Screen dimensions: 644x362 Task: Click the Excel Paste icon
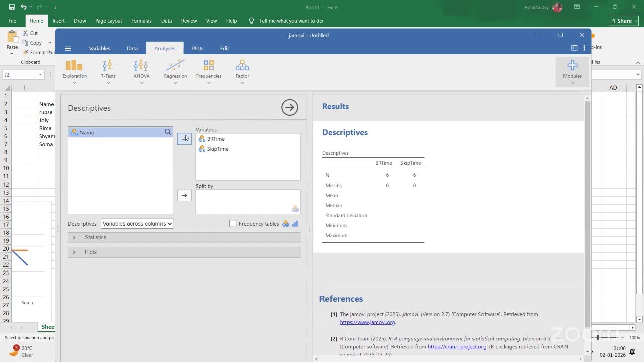pyautogui.click(x=12, y=38)
